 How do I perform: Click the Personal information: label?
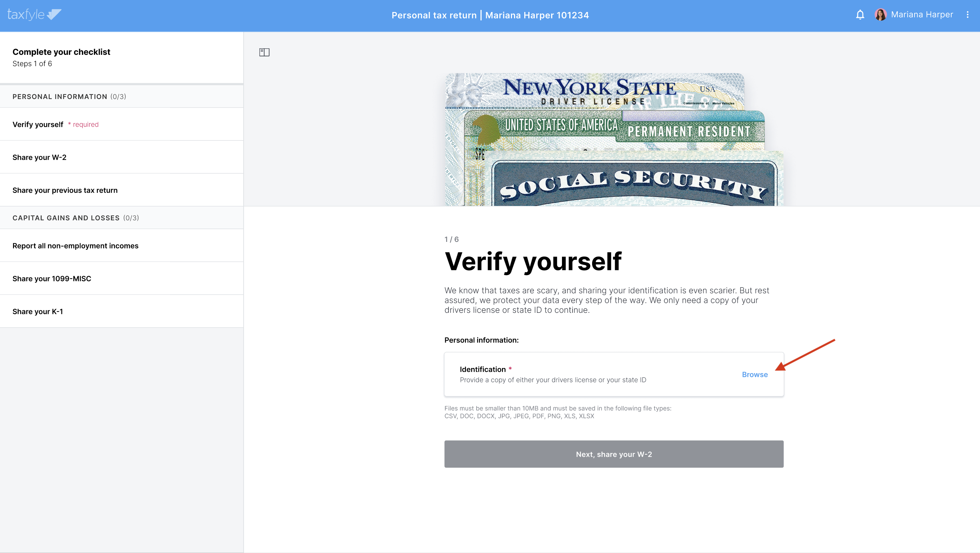point(481,340)
